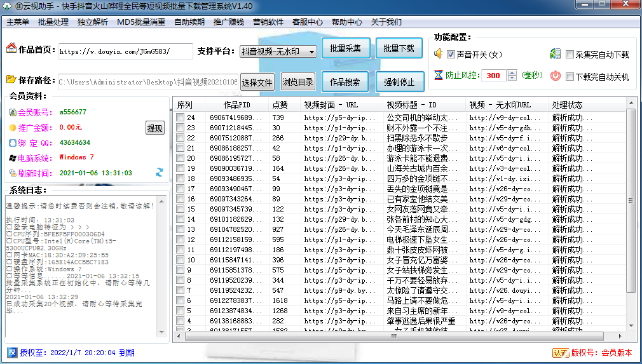Click the 批量下载 button
Viewport: 642px width, 364px height.
pyautogui.click(x=399, y=48)
